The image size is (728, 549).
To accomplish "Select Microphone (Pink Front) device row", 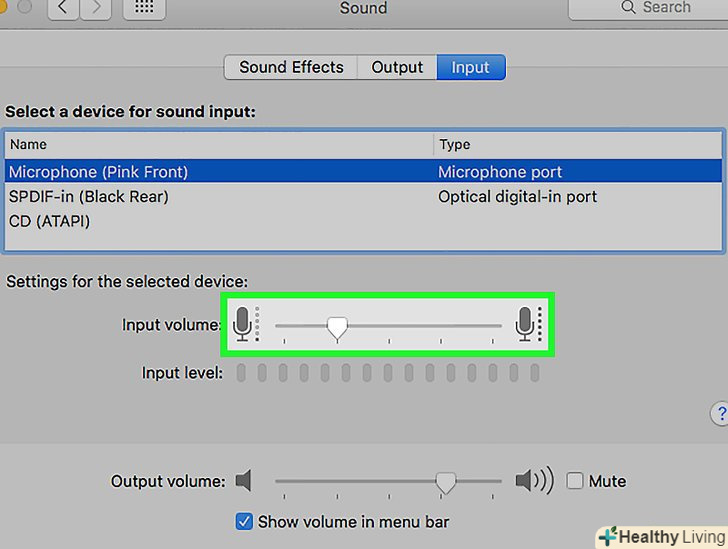I will coord(98,171).
